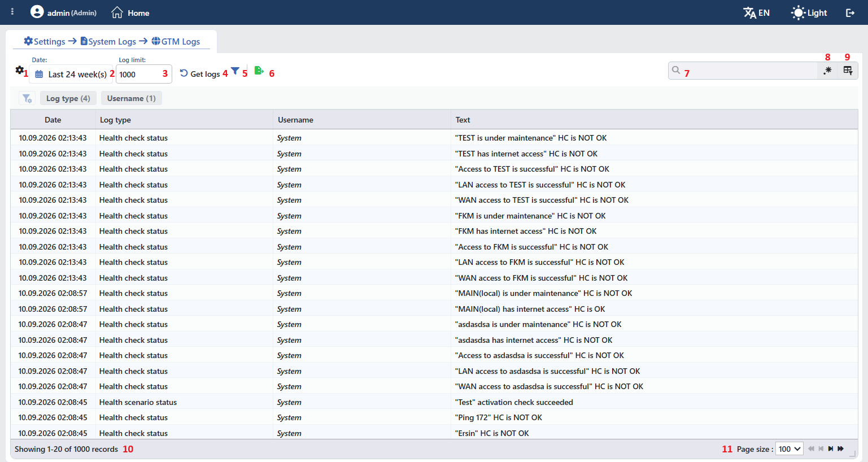
Task: Sort by the Username column header
Action: (x=363, y=120)
